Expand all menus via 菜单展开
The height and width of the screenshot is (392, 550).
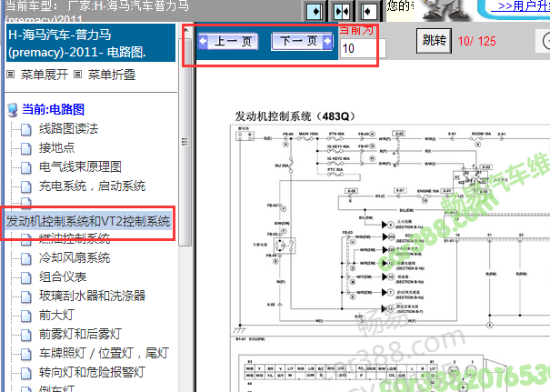(x=45, y=75)
